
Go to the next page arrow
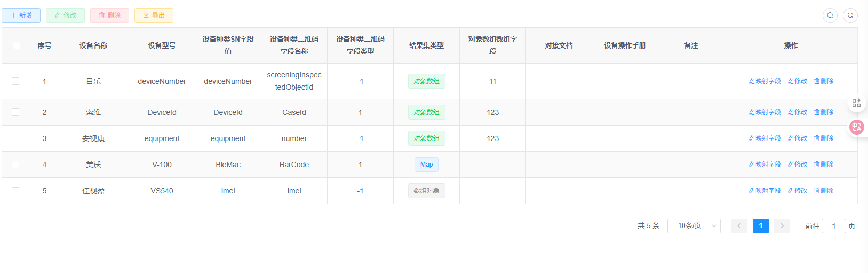782,226
